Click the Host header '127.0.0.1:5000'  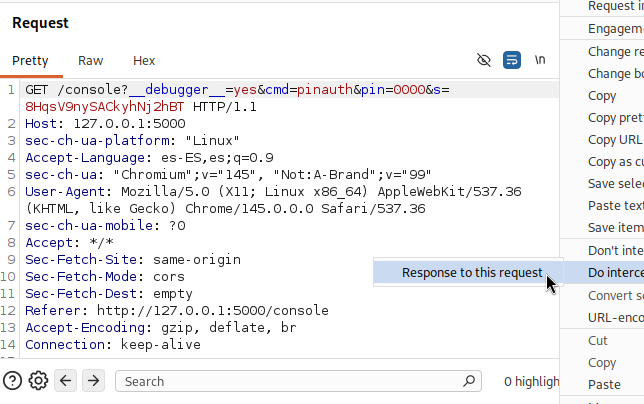coord(129,124)
